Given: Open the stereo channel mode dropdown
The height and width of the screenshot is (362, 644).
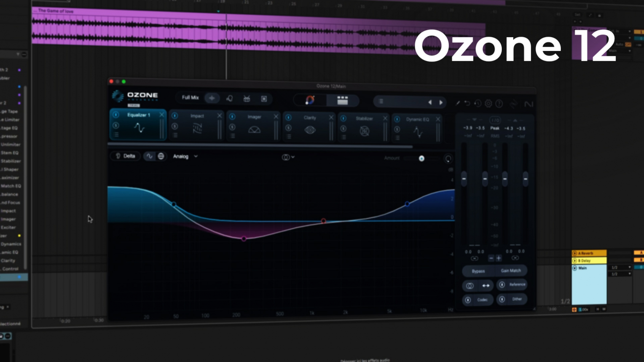Looking at the screenshot, I should [x=288, y=157].
